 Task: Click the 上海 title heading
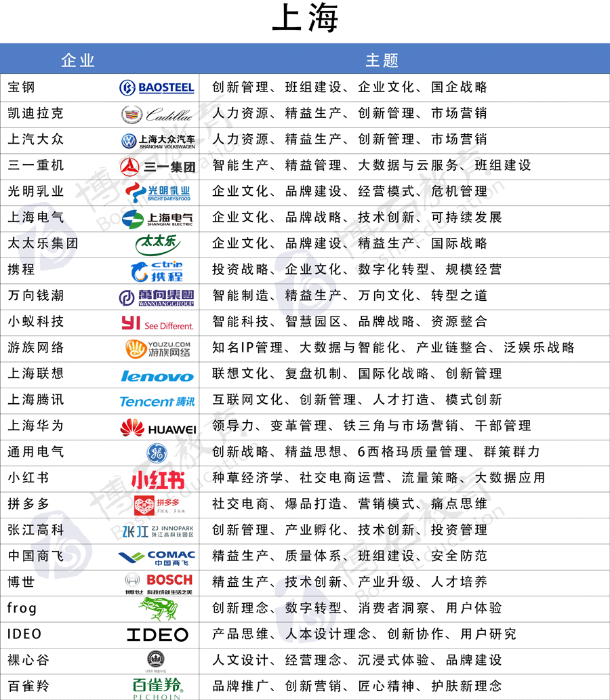pos(305,19)
